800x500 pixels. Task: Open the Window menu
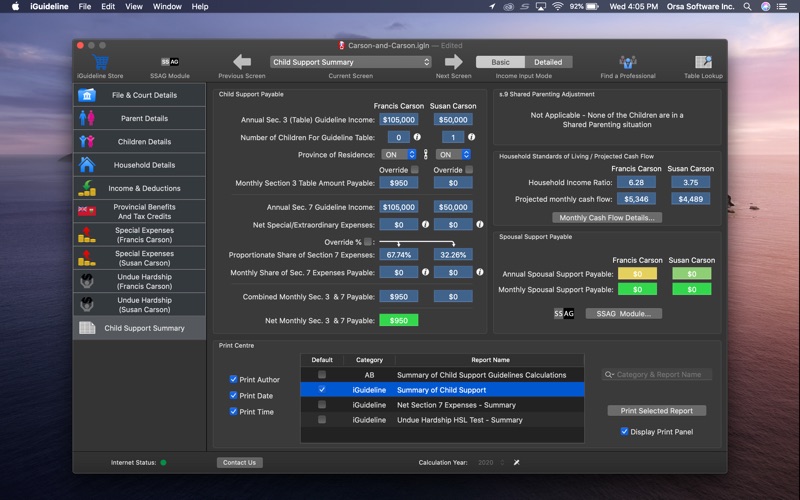167,7
